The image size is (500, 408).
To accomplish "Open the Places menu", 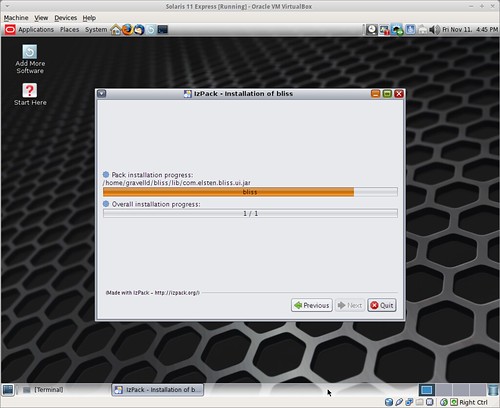I will (69, 30).
